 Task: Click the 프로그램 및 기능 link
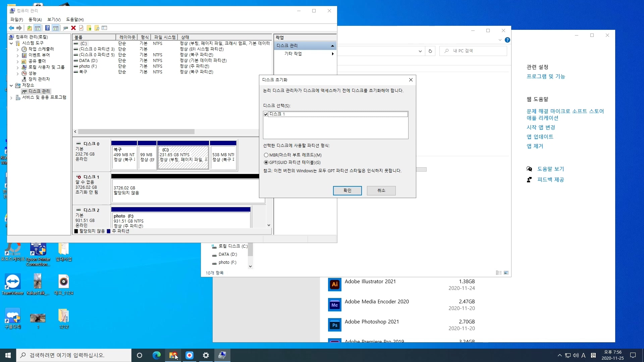click(545, 76)
